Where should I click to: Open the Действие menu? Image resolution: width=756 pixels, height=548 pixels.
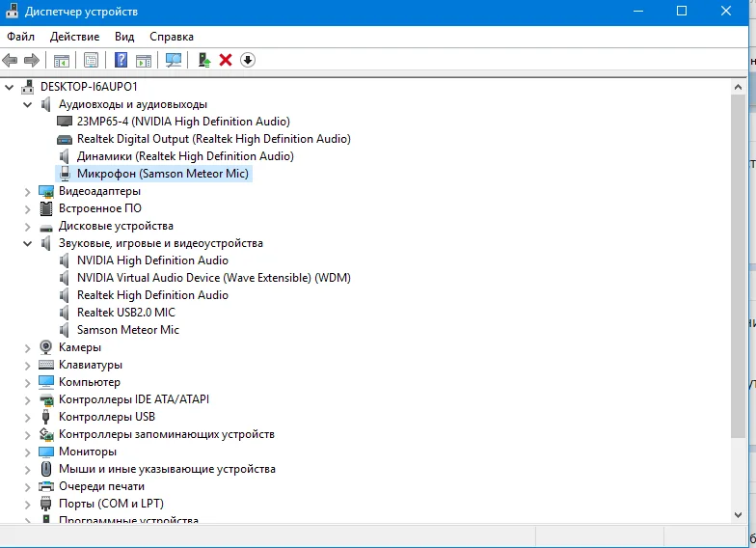pyautogui.click(x=73, y=36)
